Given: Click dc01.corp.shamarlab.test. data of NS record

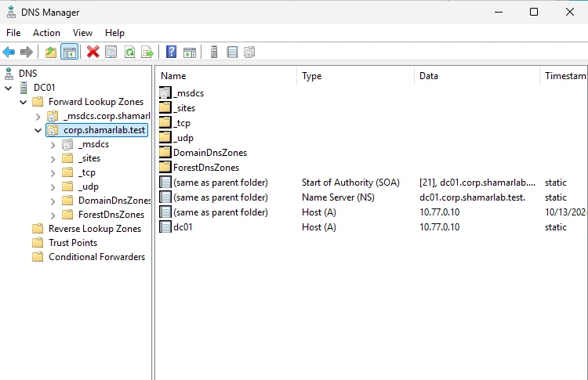Looking at the screenshot, I should click(x=473, y=197).
